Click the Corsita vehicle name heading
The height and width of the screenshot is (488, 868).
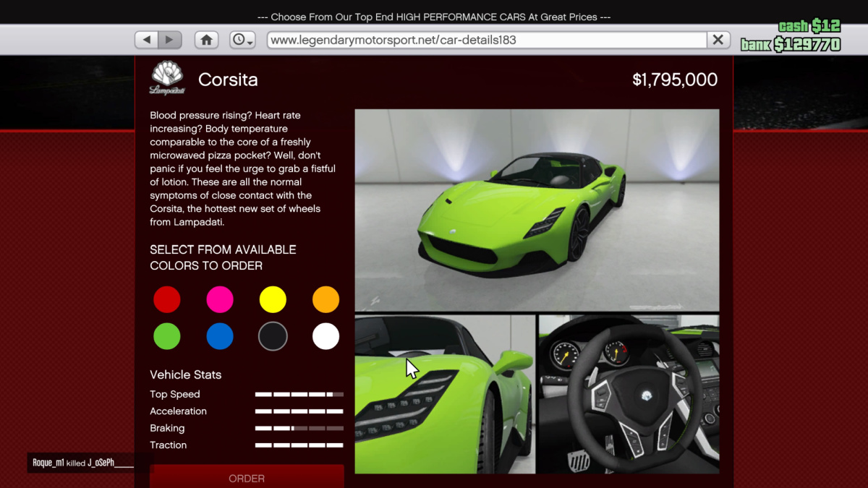click(x=228, y=80)
